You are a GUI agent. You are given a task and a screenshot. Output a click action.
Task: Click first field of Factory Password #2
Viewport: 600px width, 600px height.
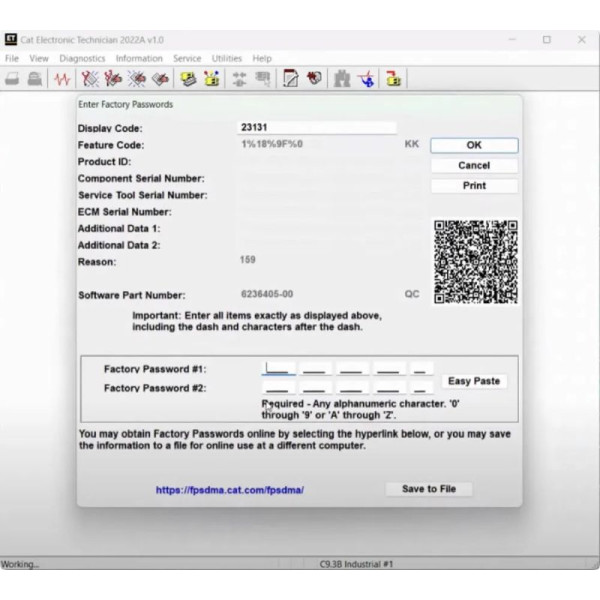tap(277, 387)
